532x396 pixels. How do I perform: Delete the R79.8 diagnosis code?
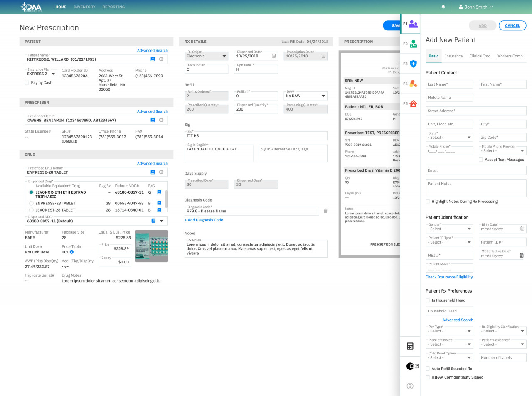coord(325,211)
